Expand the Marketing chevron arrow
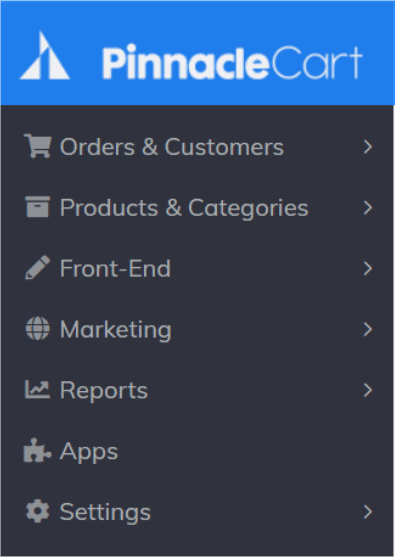 click(x=368, y=329)
